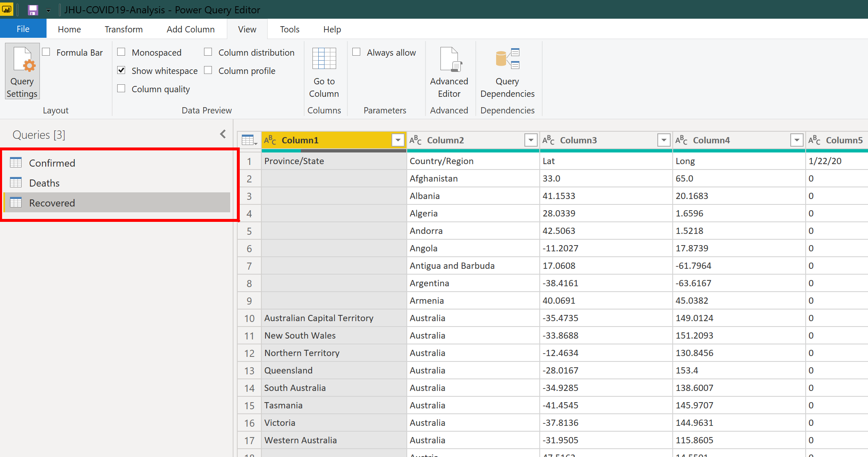Open Column1 filter dropdown
This screenshot has height=457, width=868.
coord(398,140)
